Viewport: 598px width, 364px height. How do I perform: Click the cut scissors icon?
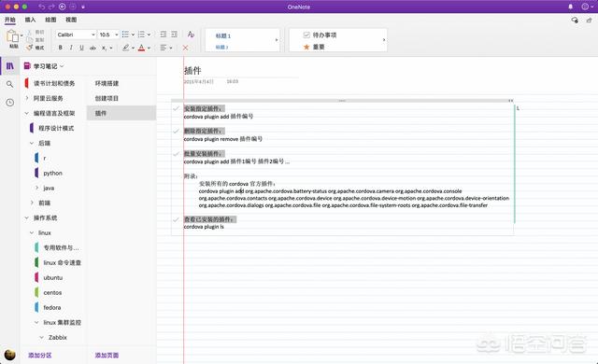29,33
